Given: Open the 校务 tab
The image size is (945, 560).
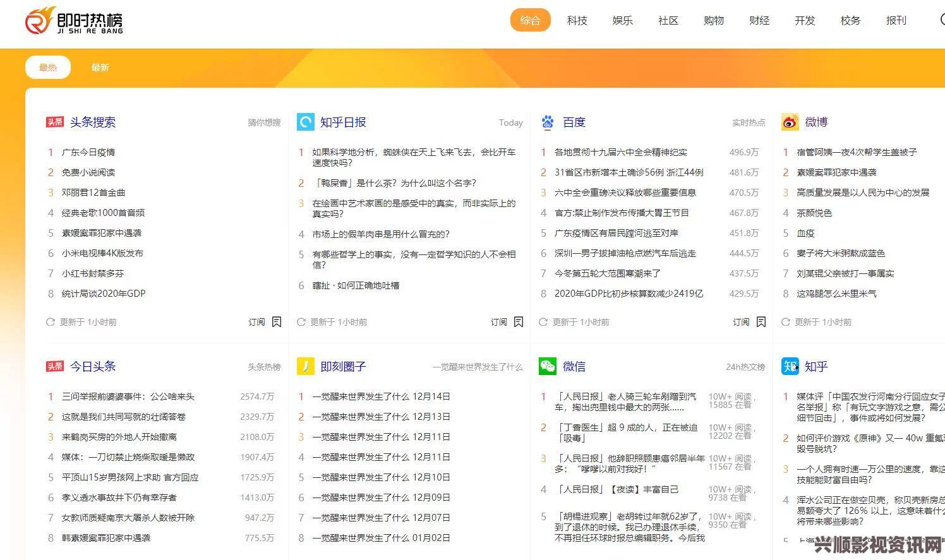Looking at the screenshot, I should coord(850,20).
